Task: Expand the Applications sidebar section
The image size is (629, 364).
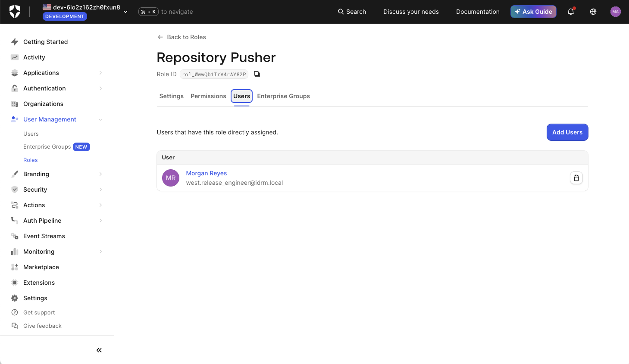Action: (x=100, y=73)
